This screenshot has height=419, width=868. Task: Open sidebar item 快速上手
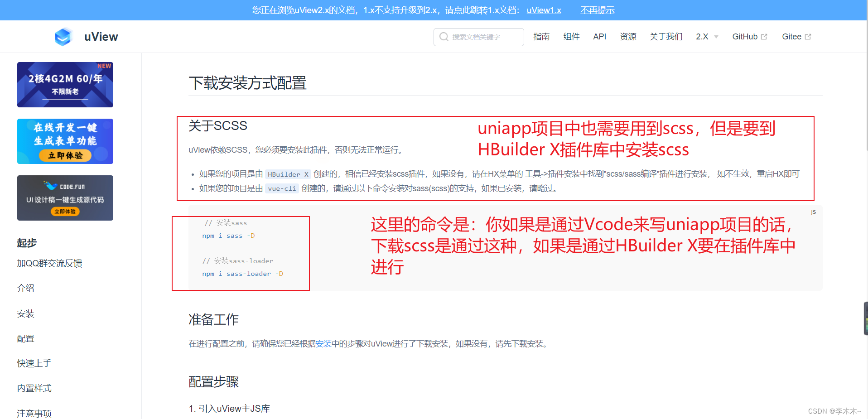pos(34,363)
